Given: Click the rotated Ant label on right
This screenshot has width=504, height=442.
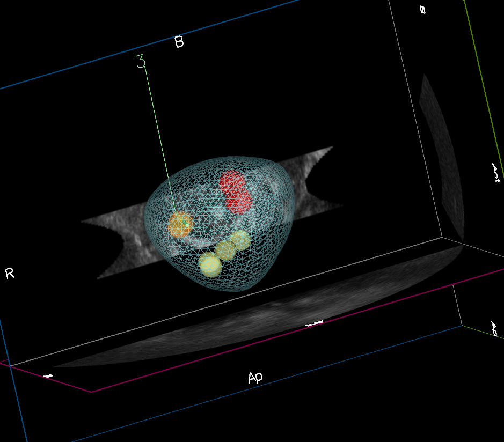Looking at the screenshot, I should point(495,174).
